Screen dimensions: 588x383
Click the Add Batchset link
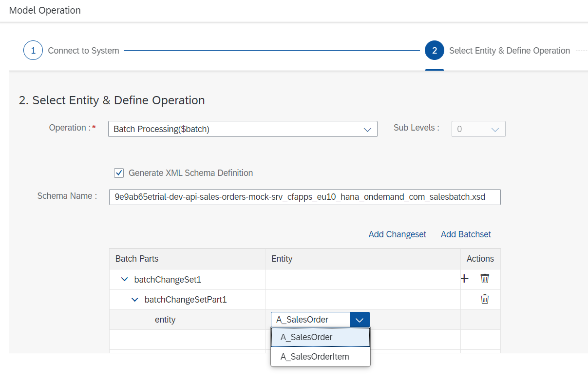pyautogui.click(x=466, y=234)
